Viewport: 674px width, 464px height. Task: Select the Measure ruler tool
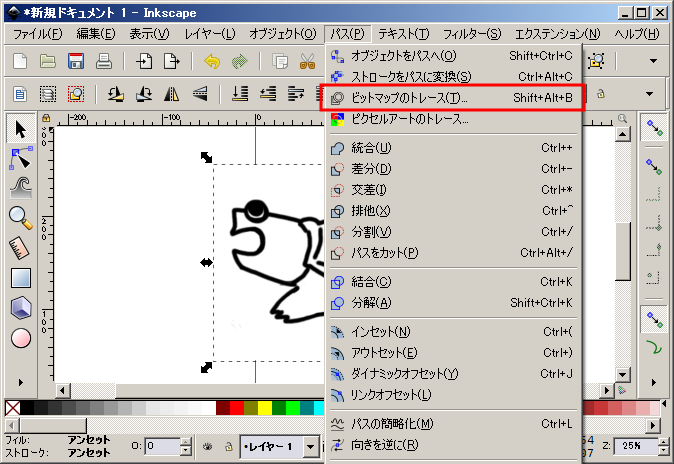tap(19, 248)
